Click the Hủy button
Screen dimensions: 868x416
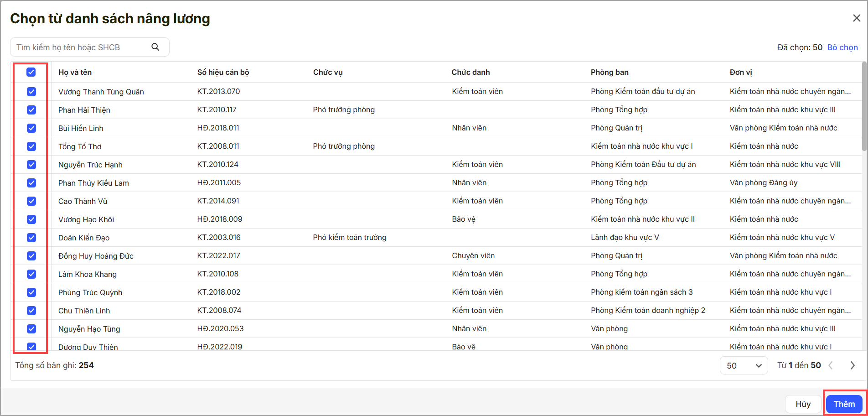pyautogui.click(x=803, y=404)
